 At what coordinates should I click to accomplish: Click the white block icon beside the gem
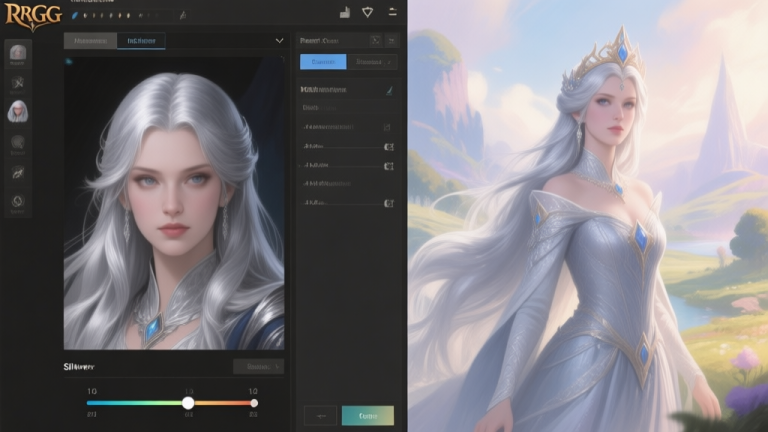pos(345,12)
